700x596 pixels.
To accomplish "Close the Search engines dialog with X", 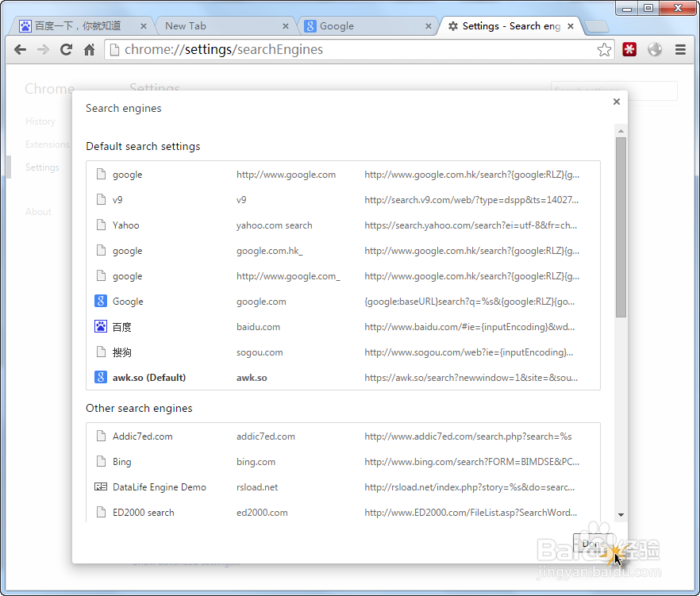I will tap(617, 102).
